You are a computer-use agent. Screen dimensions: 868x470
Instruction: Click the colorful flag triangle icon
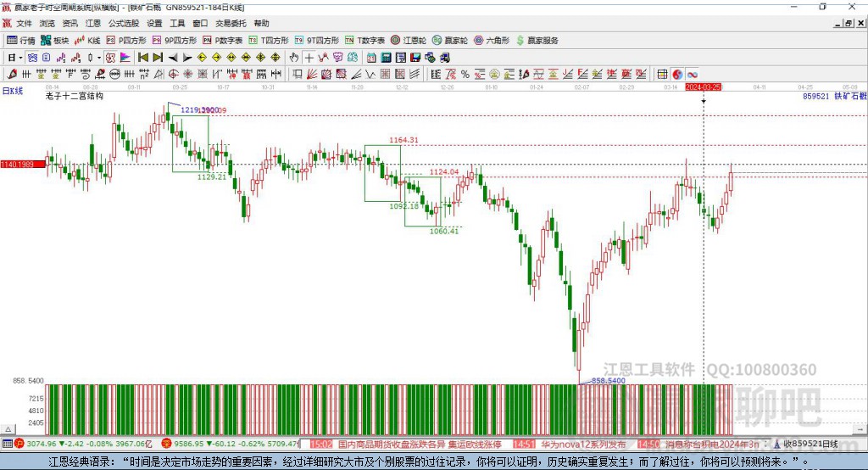pos(125,57)
